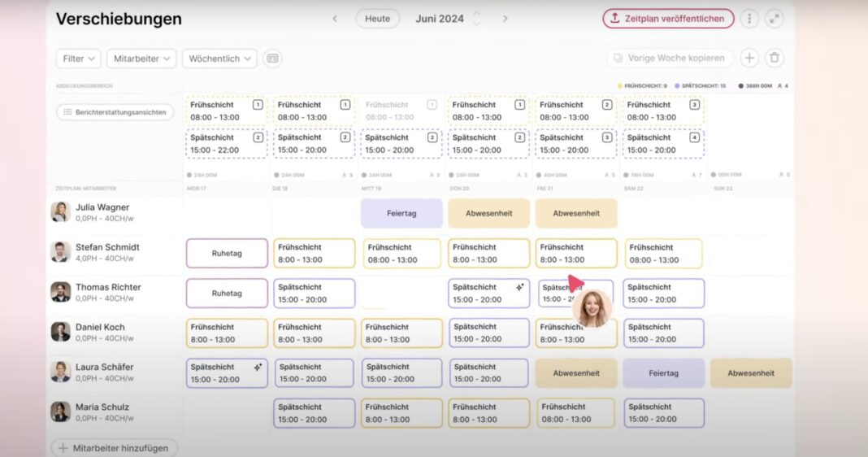Screen dimensions: 868x457
Task: Click Vorige Woche kopieren button
Action: click(670, 58)
